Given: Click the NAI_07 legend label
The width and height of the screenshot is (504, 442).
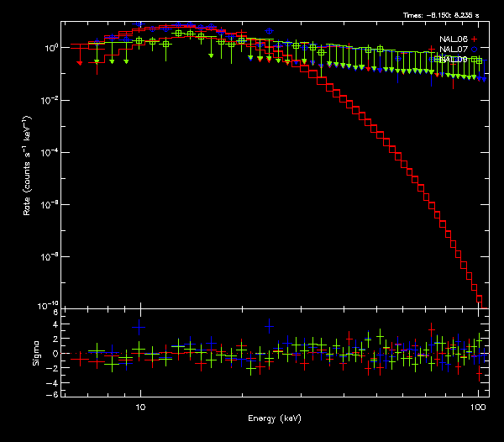Looking at the screenshot, I should point(453,50).
